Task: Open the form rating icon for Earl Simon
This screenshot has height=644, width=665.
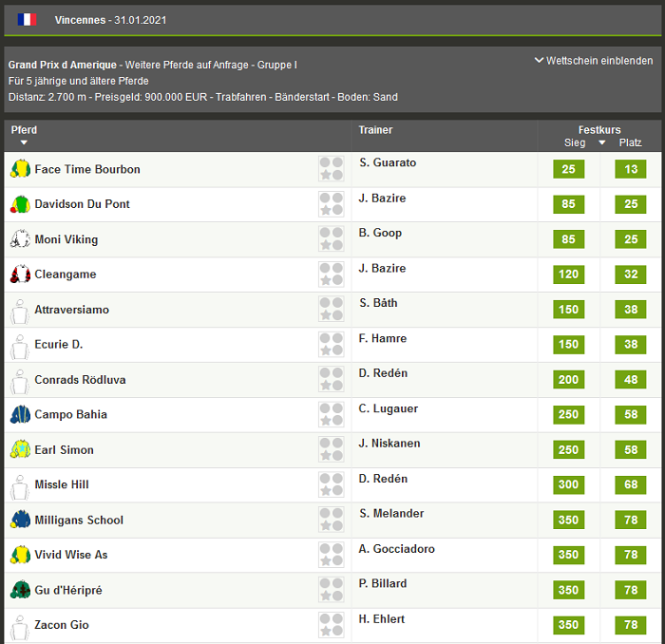Action: (331, 450)
